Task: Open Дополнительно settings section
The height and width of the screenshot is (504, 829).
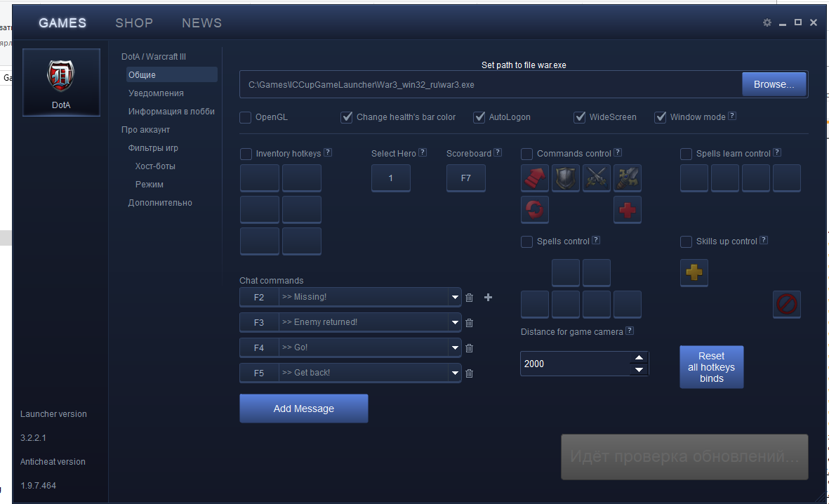Action: 159,203
